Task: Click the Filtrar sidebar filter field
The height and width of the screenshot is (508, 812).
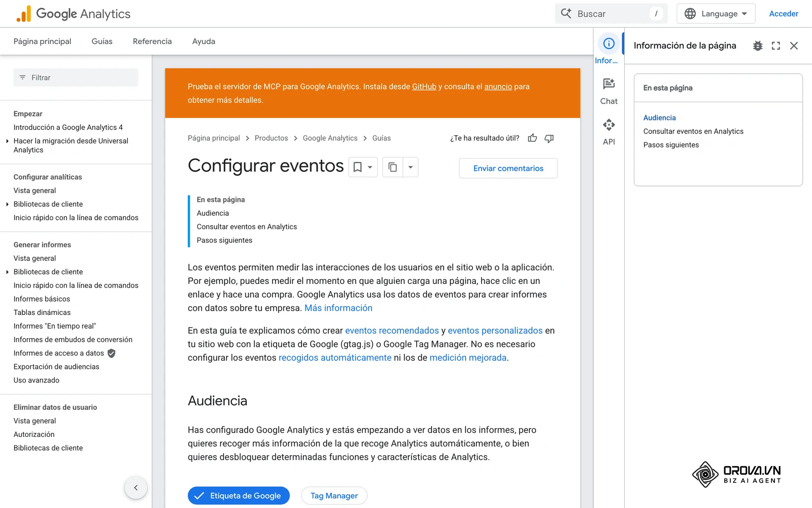Action: point(76,78)
